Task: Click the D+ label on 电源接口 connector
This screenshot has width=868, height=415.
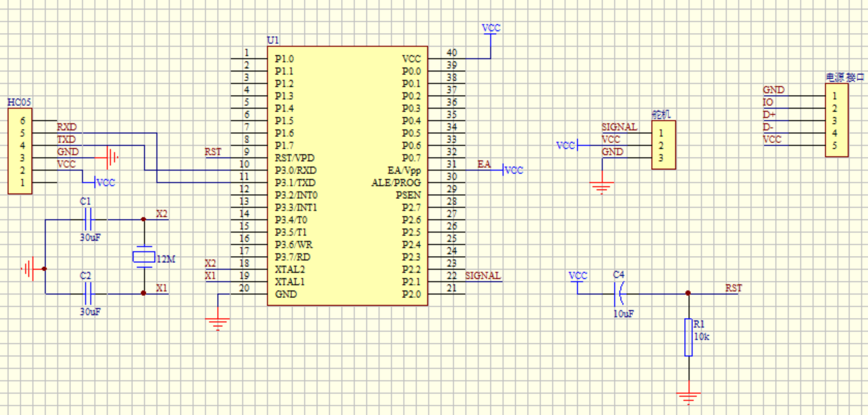Action: 769,115
